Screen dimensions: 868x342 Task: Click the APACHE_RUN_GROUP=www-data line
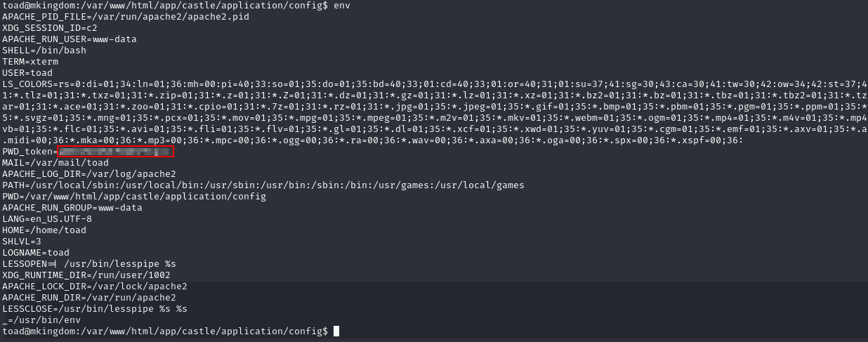pyautogui.click(x=72, y=208)
